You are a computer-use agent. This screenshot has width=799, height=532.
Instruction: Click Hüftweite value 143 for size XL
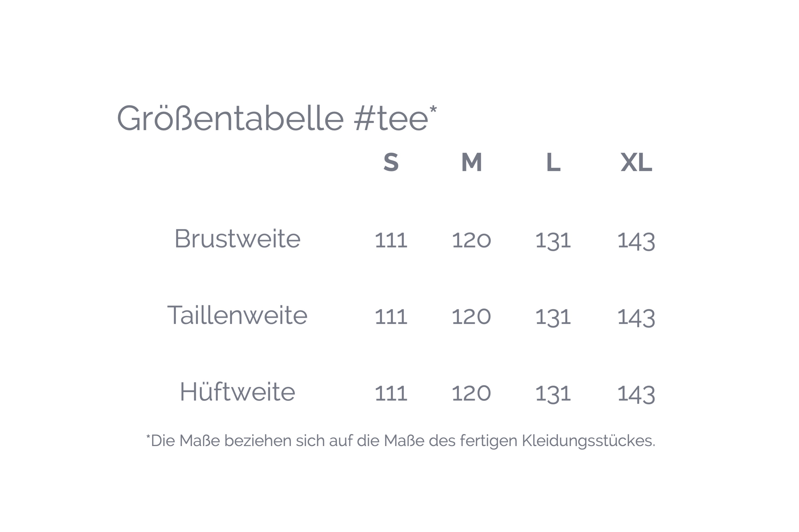pos(636,394)
